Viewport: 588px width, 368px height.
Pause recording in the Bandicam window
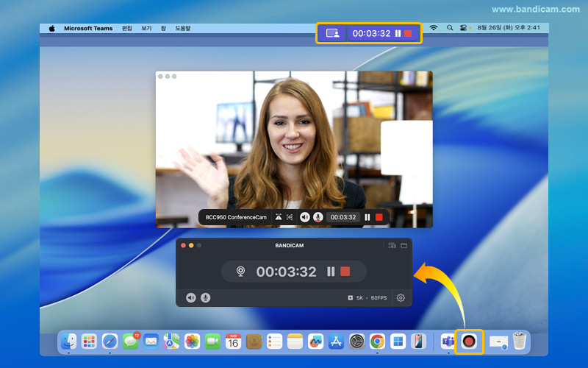(x=331, y=272)
